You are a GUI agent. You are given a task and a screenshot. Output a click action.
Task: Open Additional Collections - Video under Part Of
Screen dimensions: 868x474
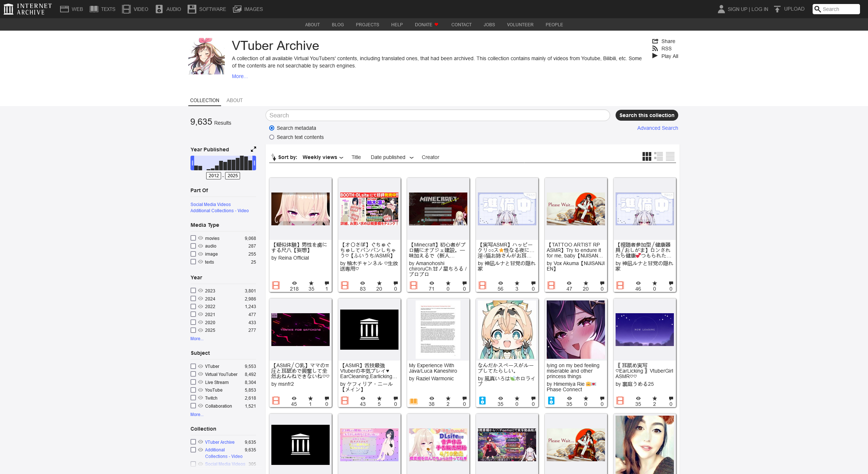220,211
